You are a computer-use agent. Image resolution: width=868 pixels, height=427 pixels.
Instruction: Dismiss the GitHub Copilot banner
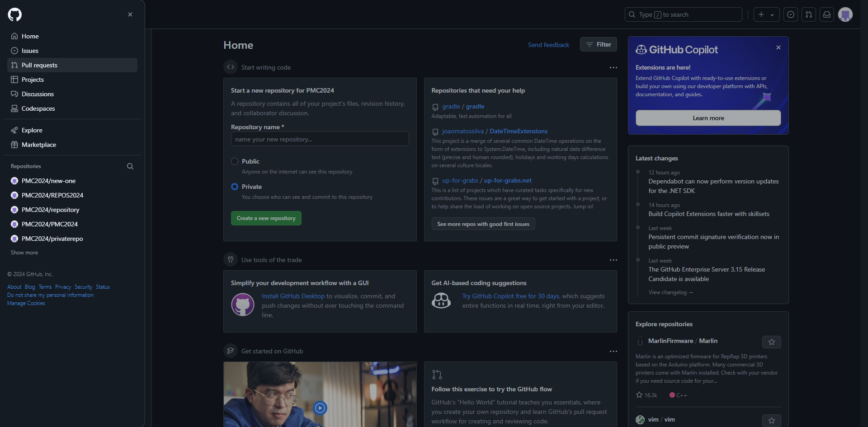778,47
